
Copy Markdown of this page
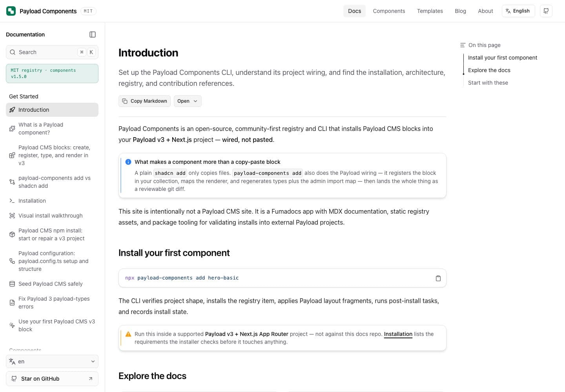144,101
